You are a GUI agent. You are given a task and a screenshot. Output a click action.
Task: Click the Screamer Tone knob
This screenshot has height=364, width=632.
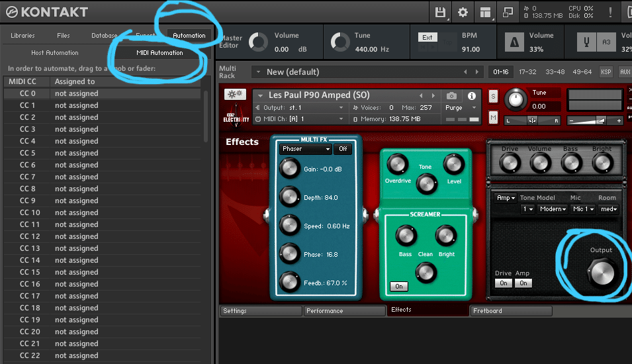click(426, 183)
